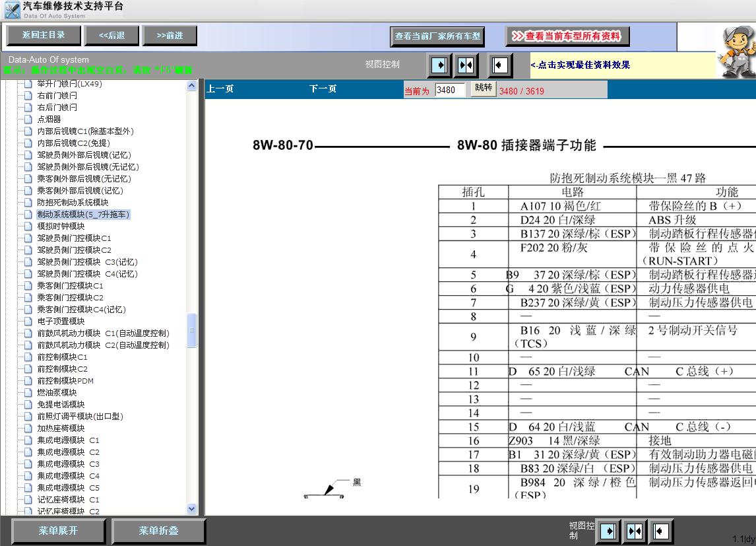756x546 pixels.
Task: Open 驾驶员侧门控模块C2 item
Action: (75, 250)
